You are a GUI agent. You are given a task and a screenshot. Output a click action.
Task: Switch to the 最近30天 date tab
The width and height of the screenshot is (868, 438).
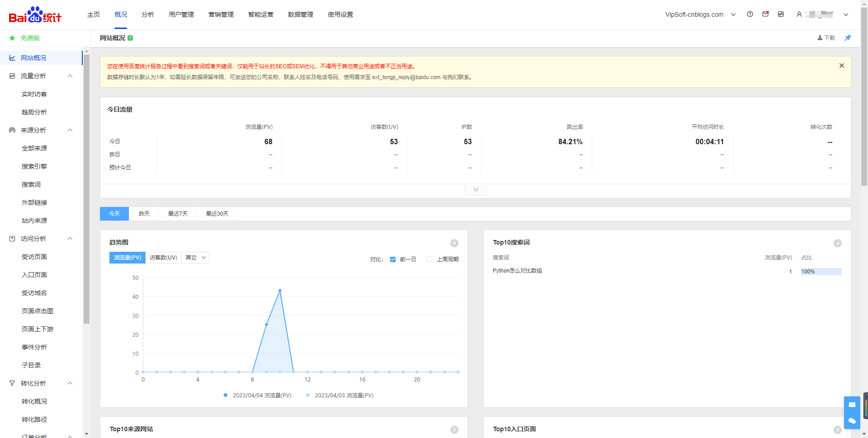click(217, 214)
